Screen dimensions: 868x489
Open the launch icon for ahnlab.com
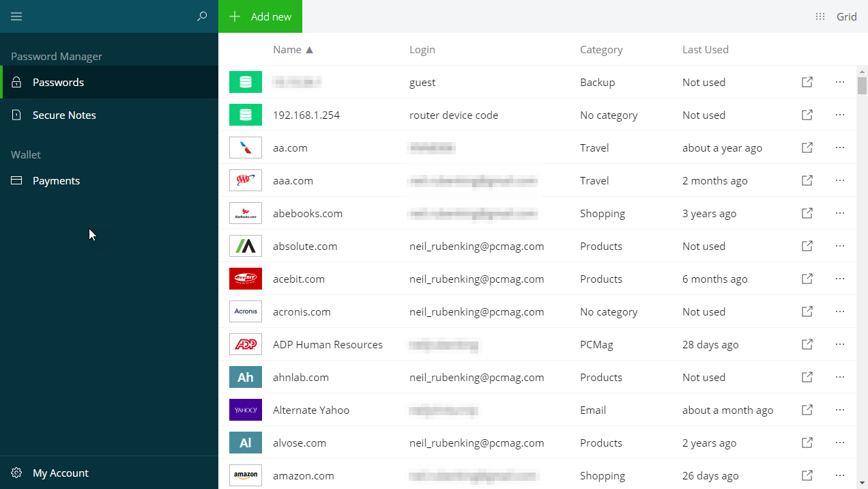[x=807, y=377]
